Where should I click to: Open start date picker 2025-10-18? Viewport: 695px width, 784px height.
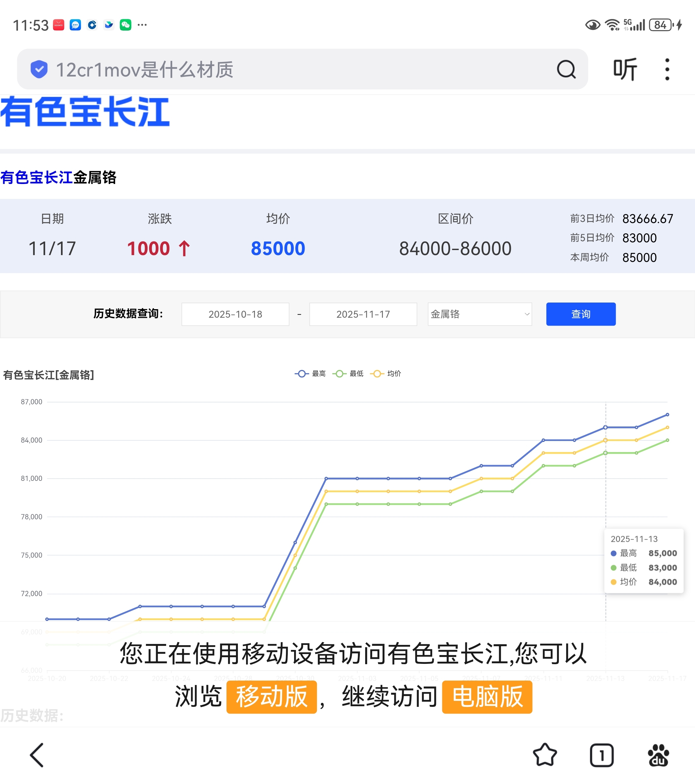(235, 314)
